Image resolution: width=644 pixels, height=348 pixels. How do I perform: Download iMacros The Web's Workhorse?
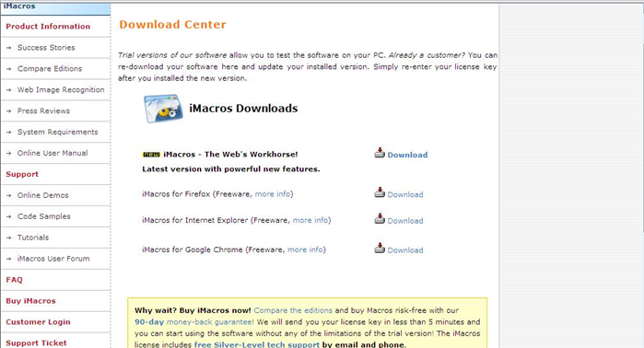407,155
